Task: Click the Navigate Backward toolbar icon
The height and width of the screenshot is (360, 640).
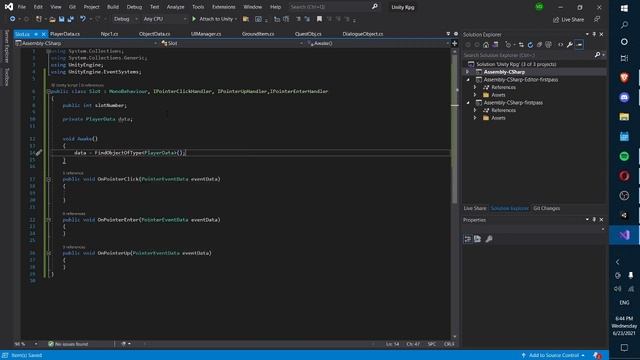Action: coord(13,19)
